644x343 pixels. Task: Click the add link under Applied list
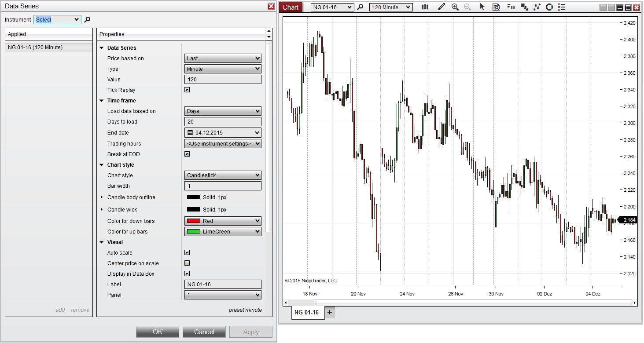pyautogui.click(x=60, y=310)
